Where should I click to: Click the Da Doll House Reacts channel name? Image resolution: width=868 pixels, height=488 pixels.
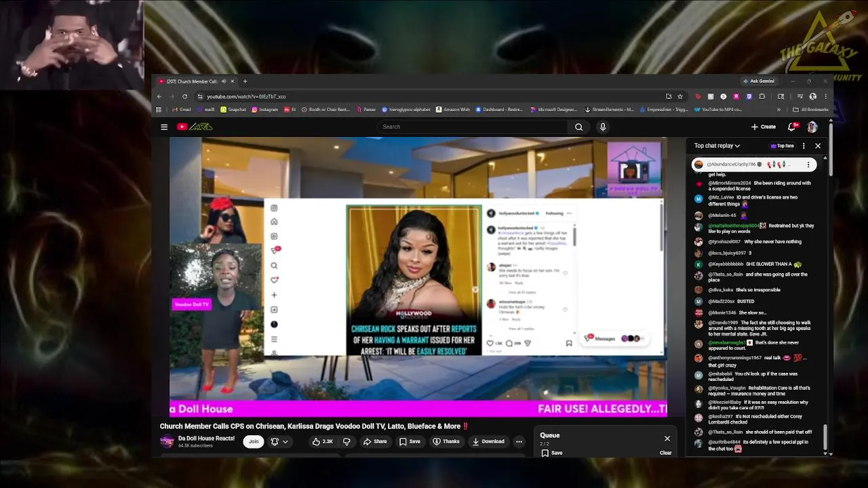point(206,439)
